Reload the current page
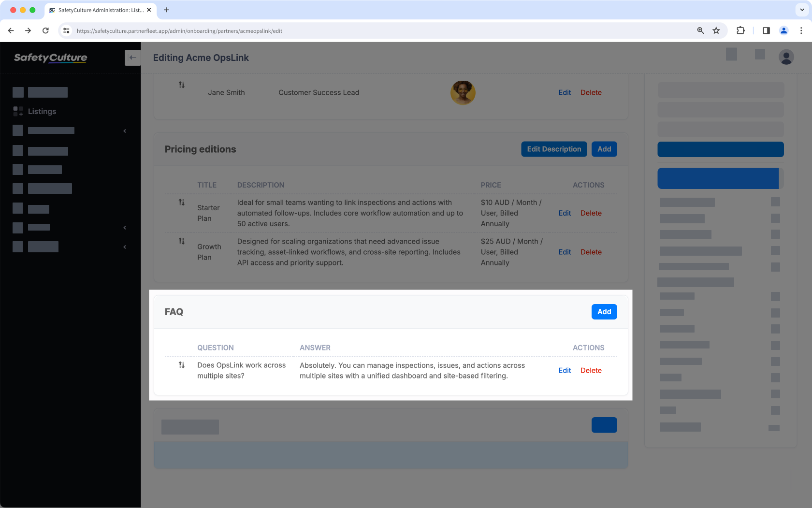Viewport: 812px width, 508px height. (45, 30)
